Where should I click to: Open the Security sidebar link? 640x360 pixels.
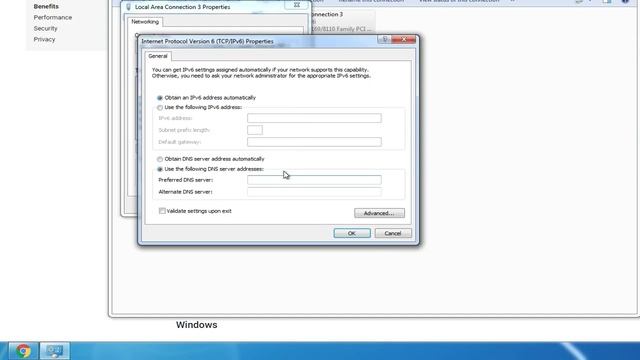[45, 29]
